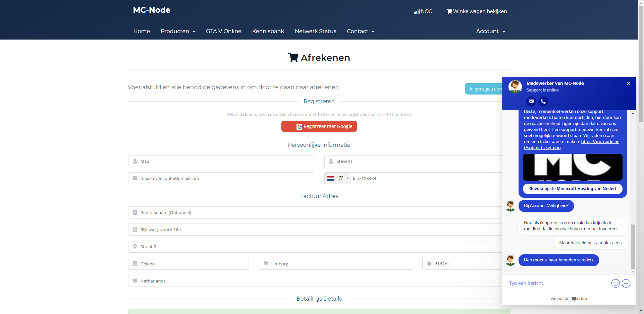
Task: Open the Account dropdown menu
Action: click(490, 31)
